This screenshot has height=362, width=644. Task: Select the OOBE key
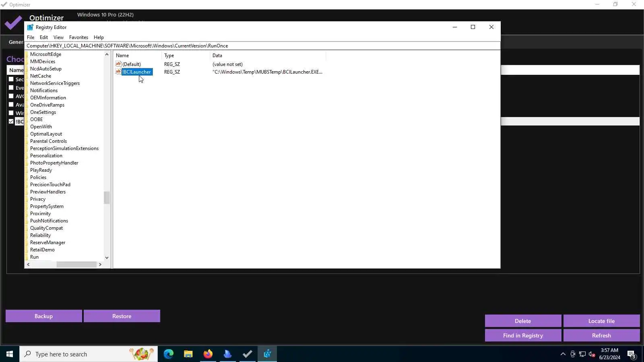coord(36,119)
